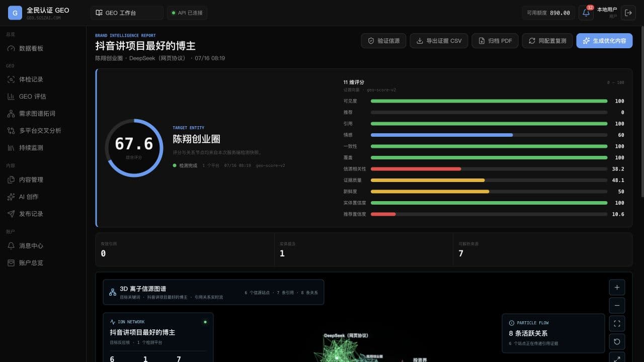Click the 检测完成 status text

(x=188, y=165)
